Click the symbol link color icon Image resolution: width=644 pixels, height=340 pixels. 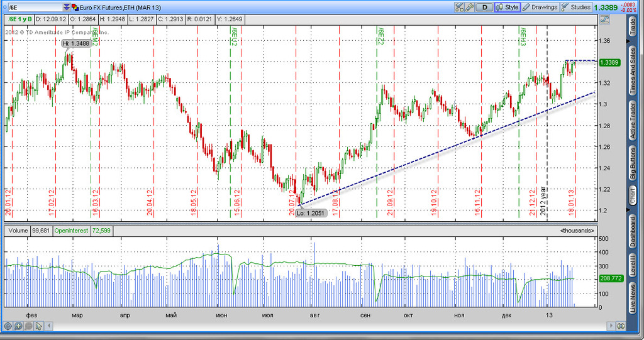[x=75, y=8]
